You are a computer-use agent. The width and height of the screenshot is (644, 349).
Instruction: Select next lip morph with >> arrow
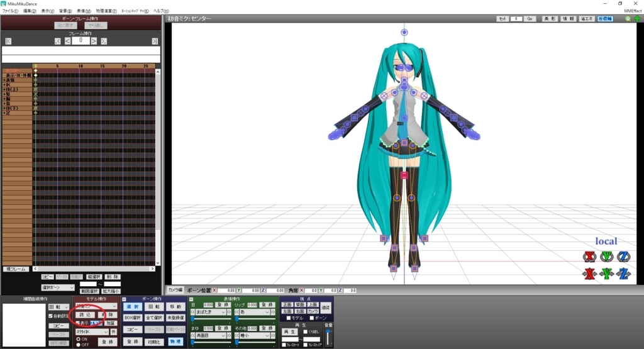coord(273,312)
